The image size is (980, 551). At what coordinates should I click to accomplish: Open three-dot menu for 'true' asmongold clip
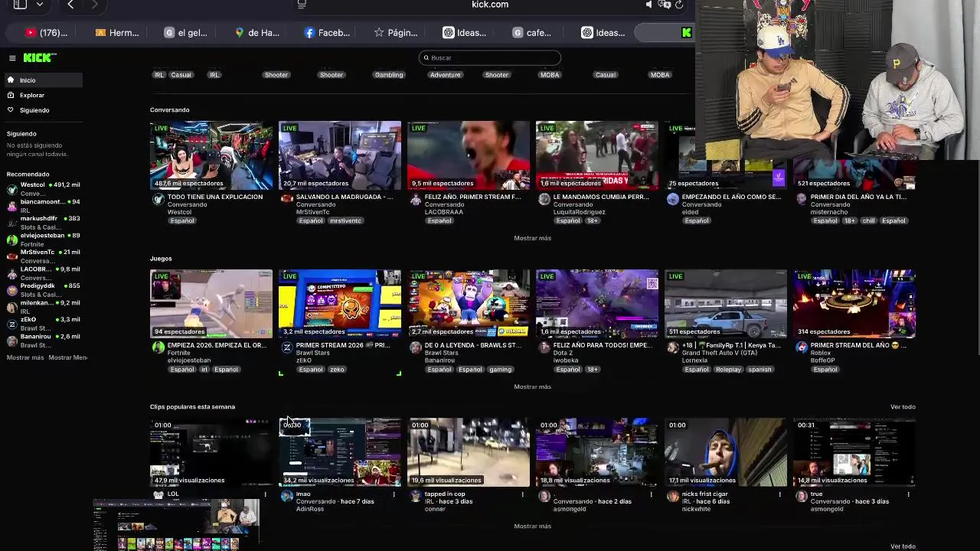[909, 494]
